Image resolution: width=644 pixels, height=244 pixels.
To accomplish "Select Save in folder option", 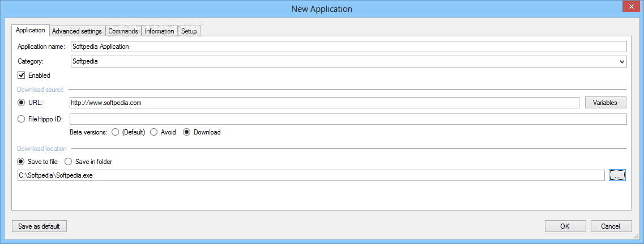I will (x=68, y=162).
